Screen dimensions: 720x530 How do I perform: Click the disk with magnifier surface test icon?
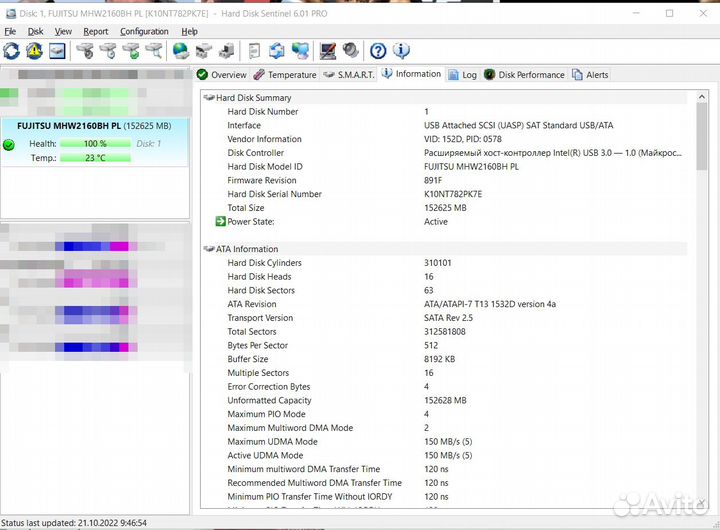click(154, 51)
